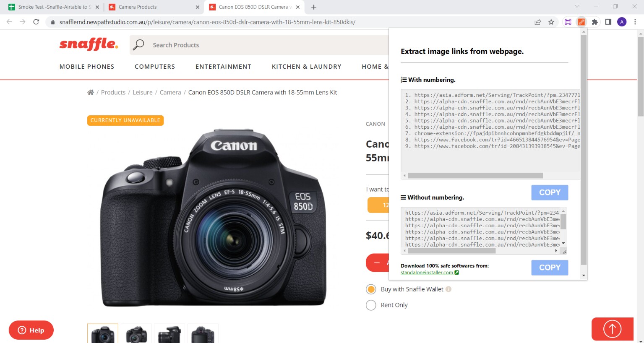This screenshot has height=343, width=644.
Task: Select the second camera thumbnail
Action: tap(136, 333)
